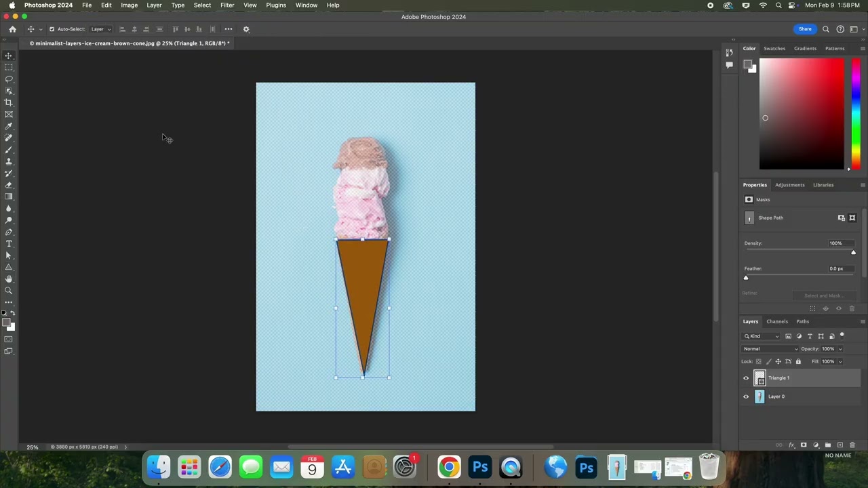
Task: Select the Crop tool
Action: click(x=9, y=102)
